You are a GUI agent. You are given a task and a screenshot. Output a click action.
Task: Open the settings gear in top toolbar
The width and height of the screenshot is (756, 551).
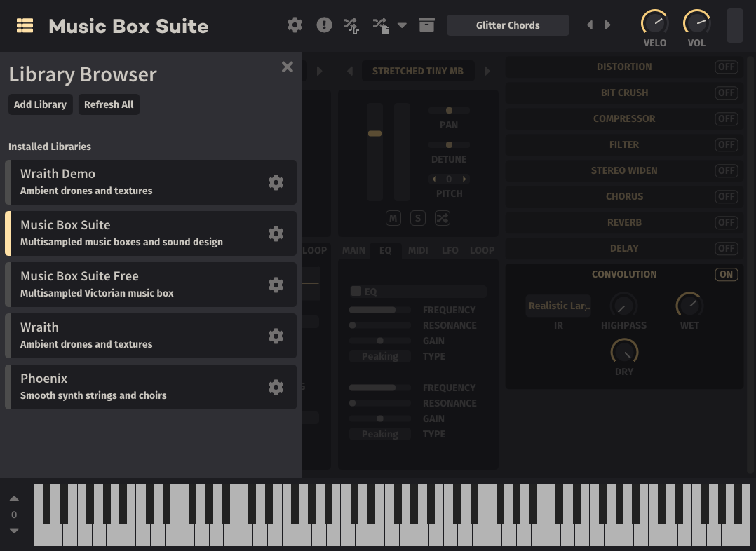click(295, 25)
